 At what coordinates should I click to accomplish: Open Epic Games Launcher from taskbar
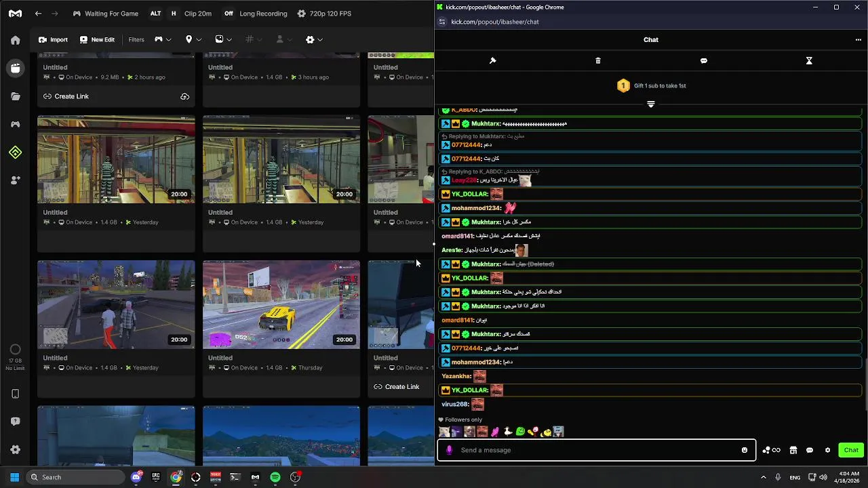click(156, 477)
